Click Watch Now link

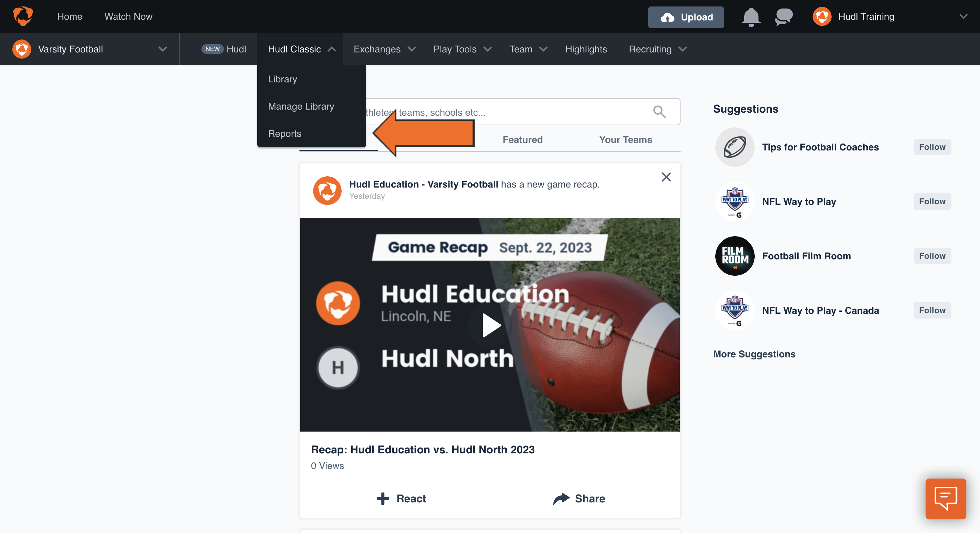(128, 16)
